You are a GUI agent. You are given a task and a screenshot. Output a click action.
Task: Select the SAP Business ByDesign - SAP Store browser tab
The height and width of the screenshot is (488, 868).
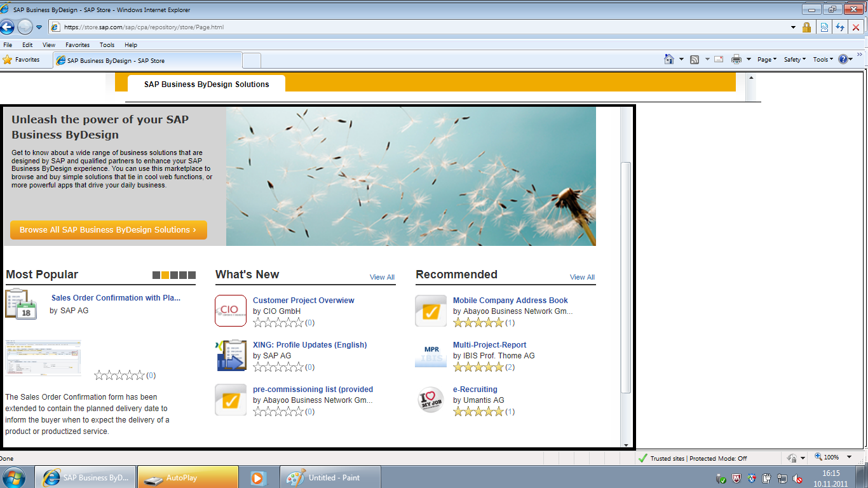pyautogui.click(x=147, y=60)
